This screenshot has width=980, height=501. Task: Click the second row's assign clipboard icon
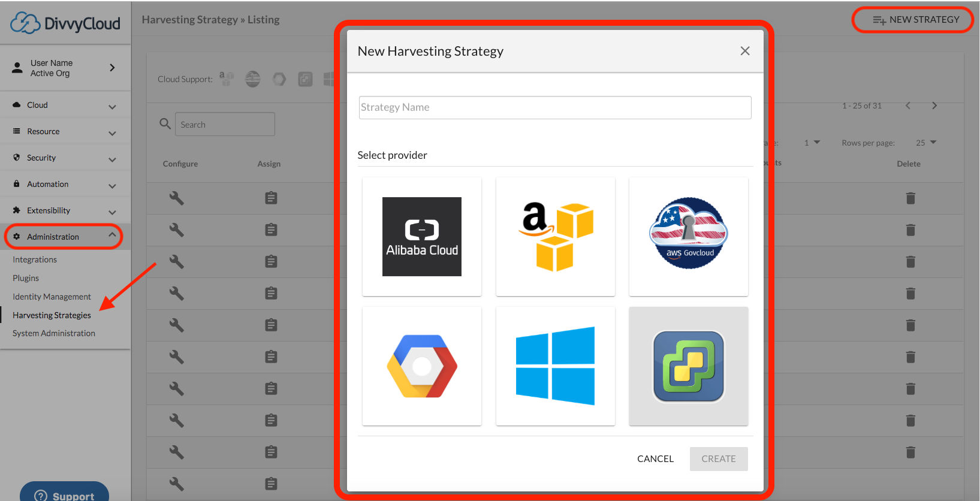(x=271, y=230)
